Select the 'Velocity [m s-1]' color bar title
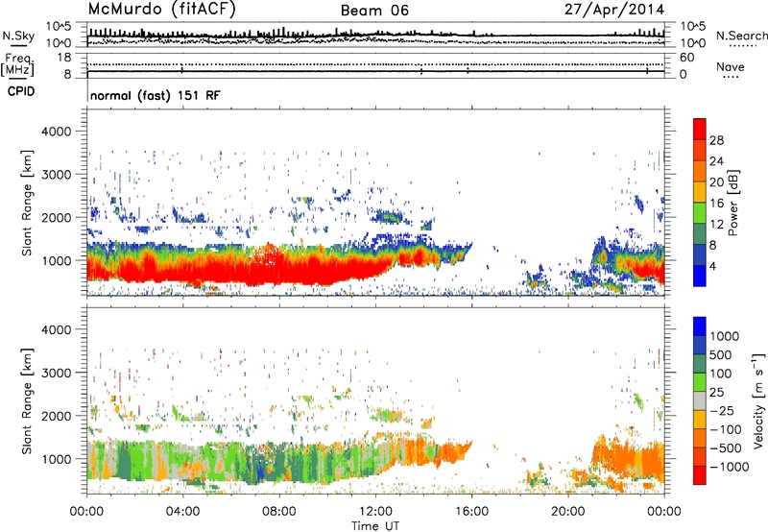 pyautogui.click(x=758, y=400)
